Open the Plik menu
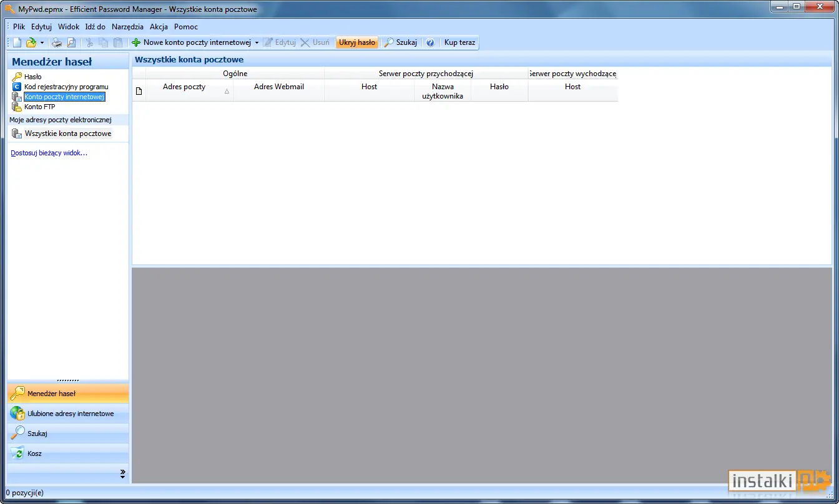This screenshot has height=504, width=839. (19, 27)
